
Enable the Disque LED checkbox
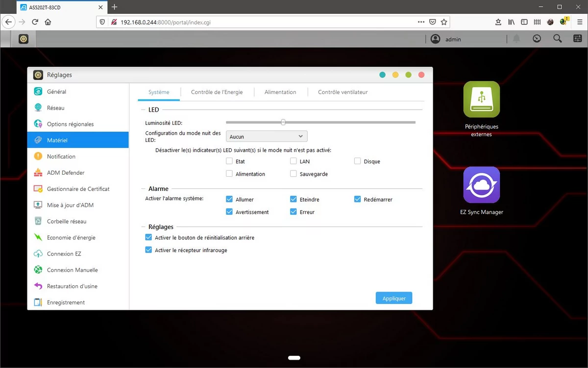click(357, 161)
